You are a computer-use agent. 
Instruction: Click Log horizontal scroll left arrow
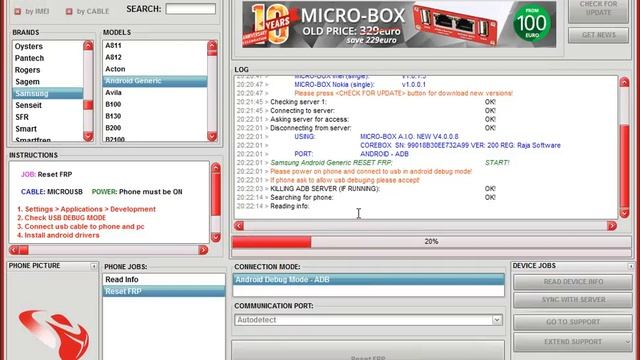point(239,226)
